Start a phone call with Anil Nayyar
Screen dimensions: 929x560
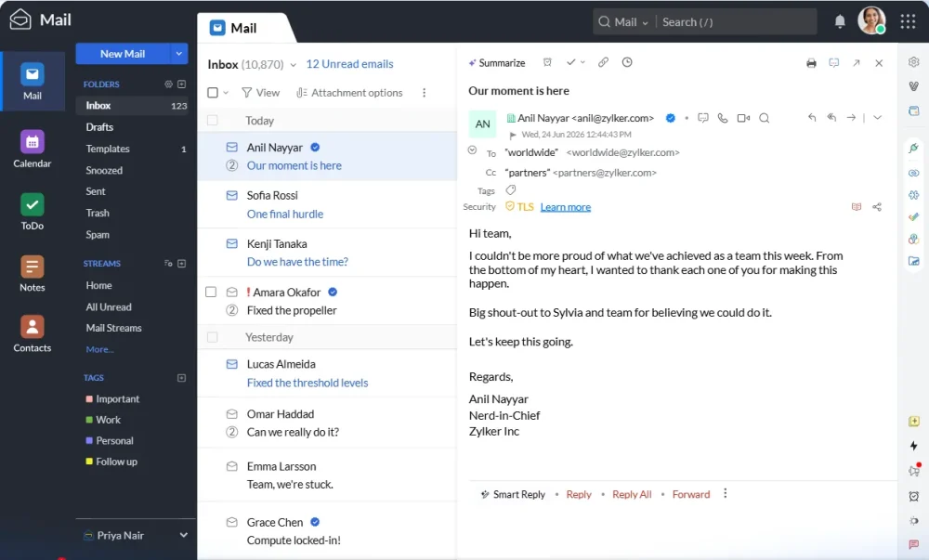[x=722, y=118]
